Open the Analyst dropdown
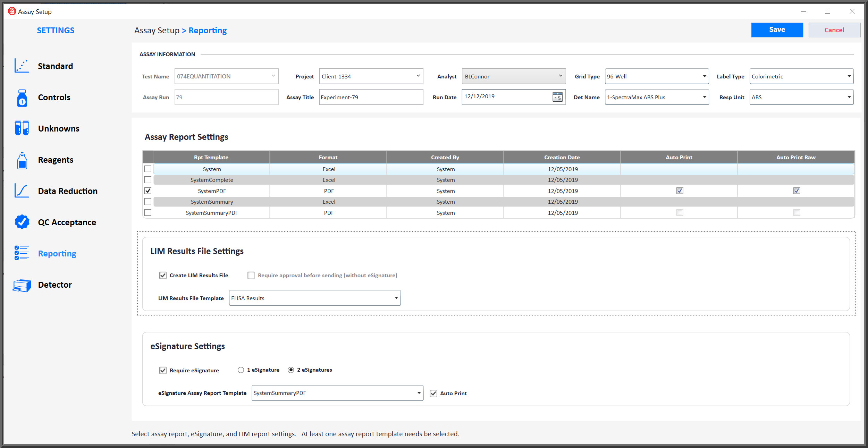868x448 pixels. [x=514, y=76]
